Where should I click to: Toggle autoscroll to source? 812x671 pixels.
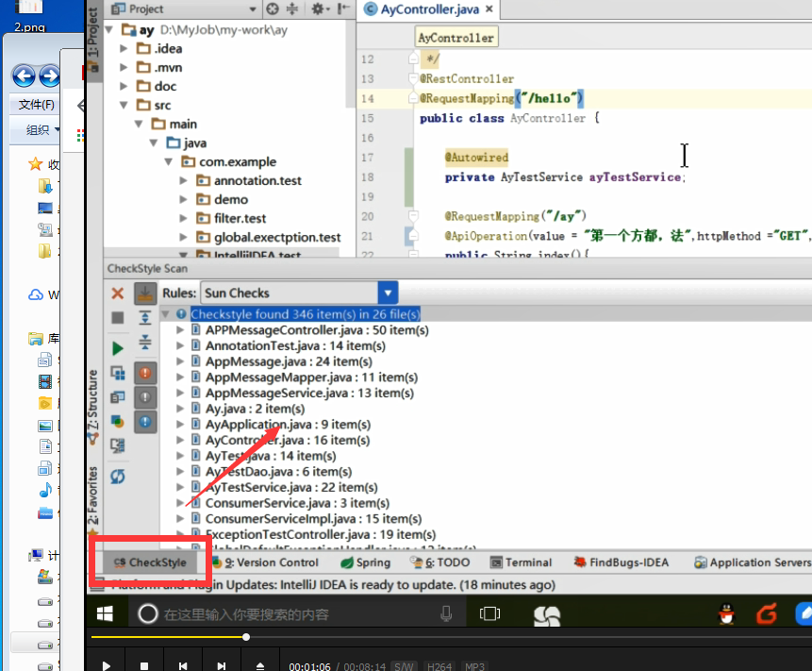(145, 294)
